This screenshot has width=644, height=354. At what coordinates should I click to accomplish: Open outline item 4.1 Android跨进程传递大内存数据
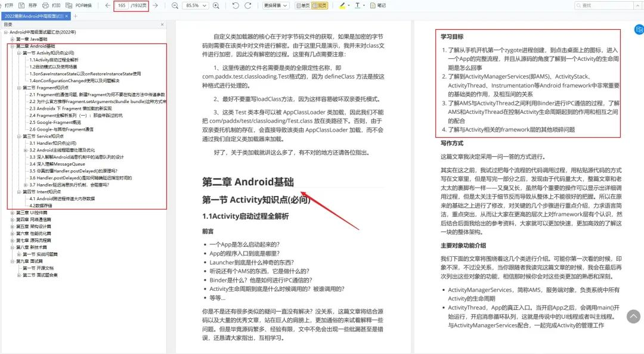[x=62, y=199]
